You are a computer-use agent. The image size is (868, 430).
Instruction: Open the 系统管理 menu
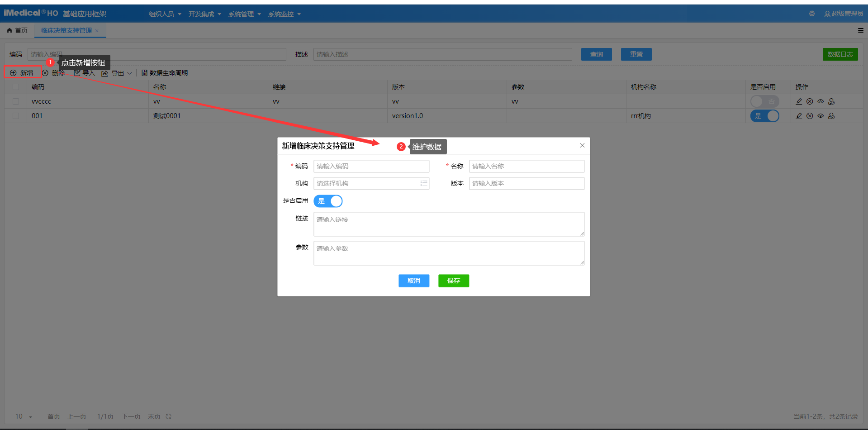pos(244,14)
